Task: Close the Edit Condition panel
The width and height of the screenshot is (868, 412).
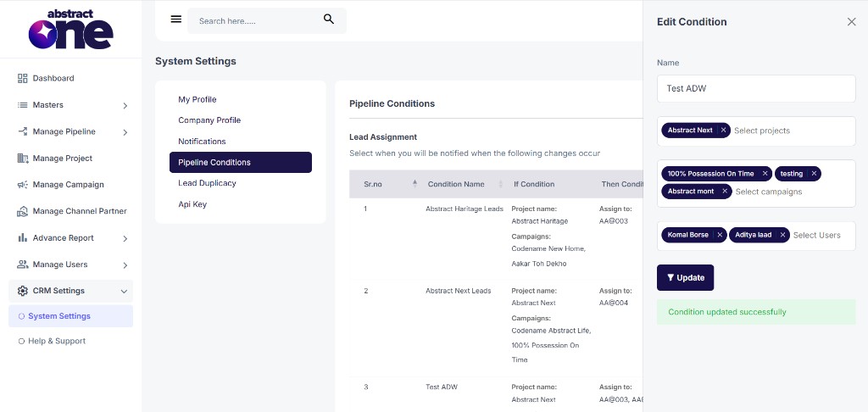Action: 851,21
